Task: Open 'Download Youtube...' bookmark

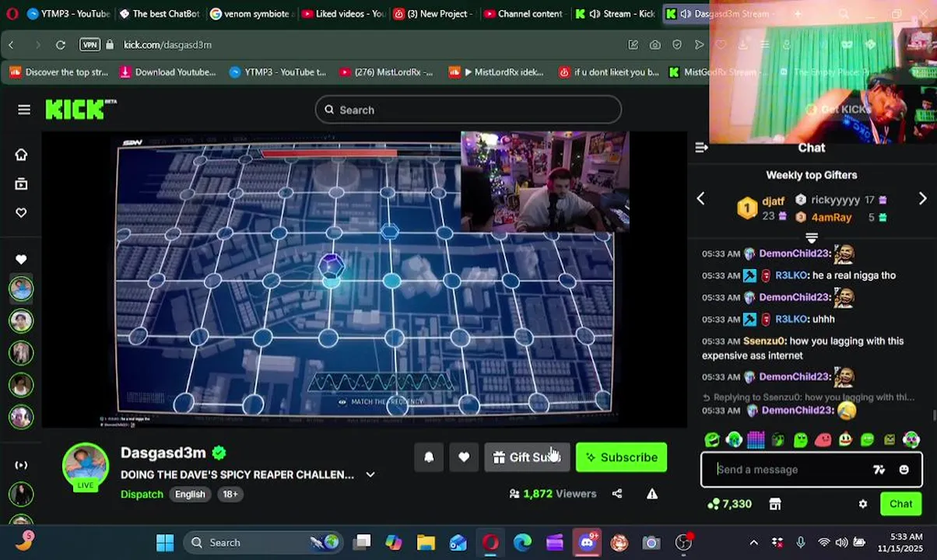Action: pos(168,72)
